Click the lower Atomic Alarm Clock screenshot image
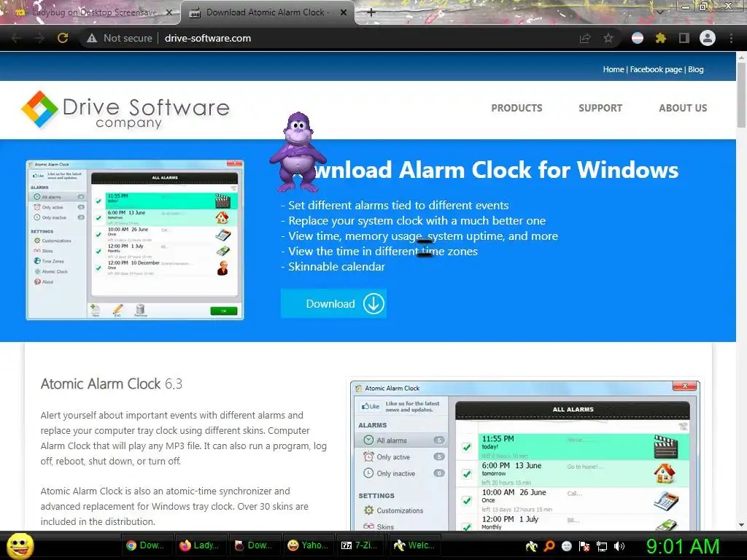The image size is (747, 560). [525, 456]
